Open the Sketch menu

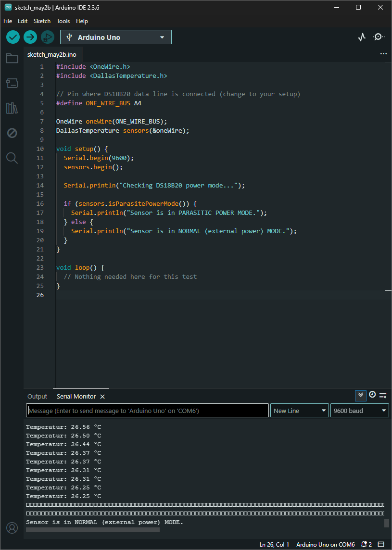42,21
